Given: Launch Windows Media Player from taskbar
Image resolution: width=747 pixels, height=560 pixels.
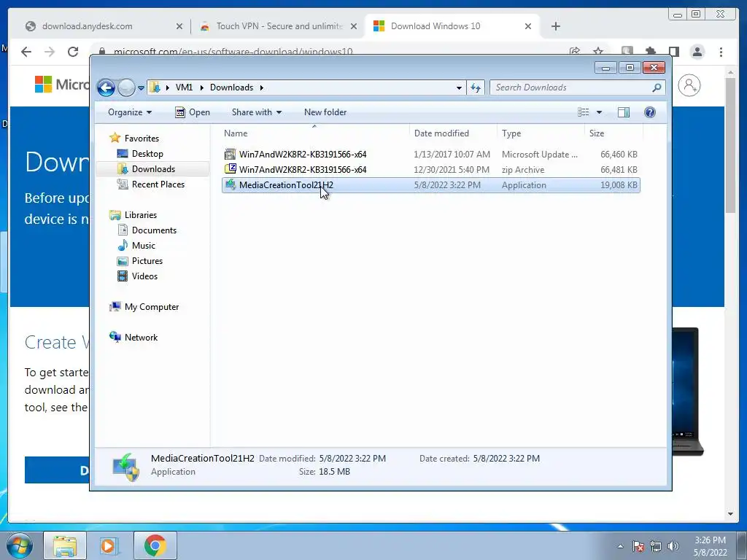Looking at the screenshot, I should click(x=108, y=545).
